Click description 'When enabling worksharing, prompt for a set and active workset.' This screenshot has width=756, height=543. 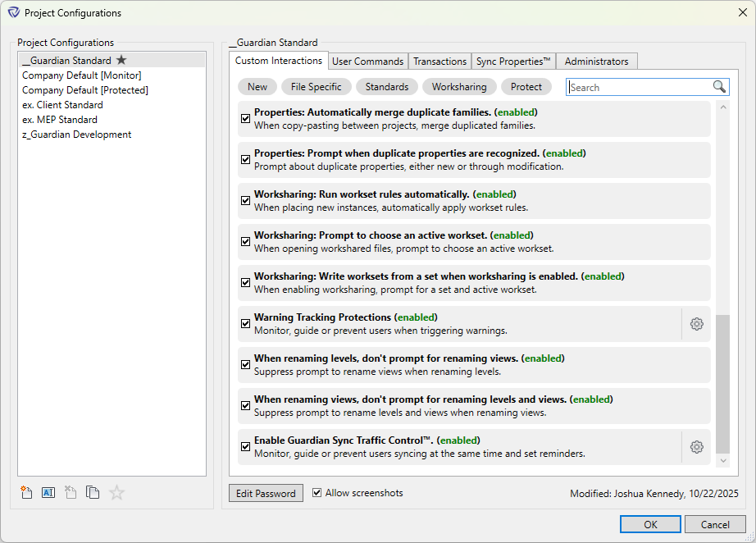click(395, 290)
